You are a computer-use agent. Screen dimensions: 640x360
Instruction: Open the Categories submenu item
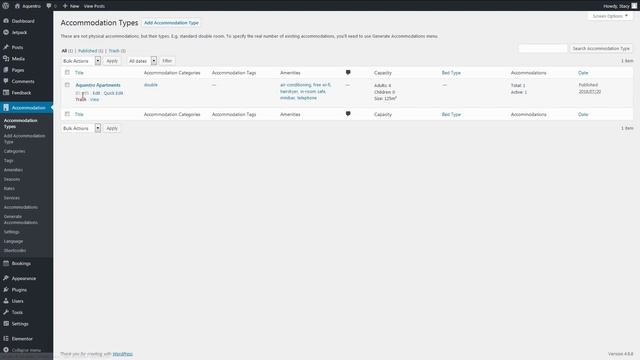[14, 151]
